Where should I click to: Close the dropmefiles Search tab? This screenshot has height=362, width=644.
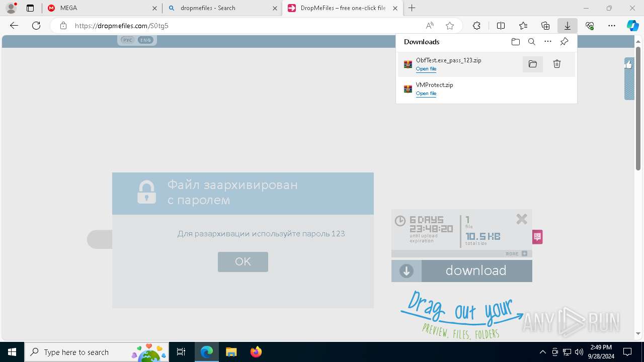[275, 8]
